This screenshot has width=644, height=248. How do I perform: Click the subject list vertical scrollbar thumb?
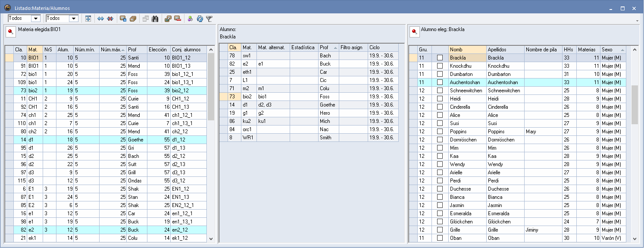(211, 87)
